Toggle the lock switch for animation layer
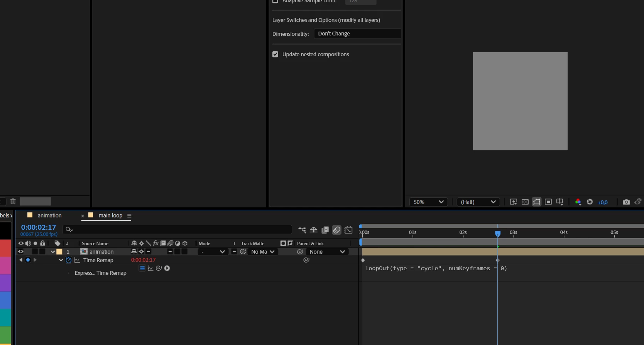Image resolution: width=644 pixels, height=345 pixels. 42,252
